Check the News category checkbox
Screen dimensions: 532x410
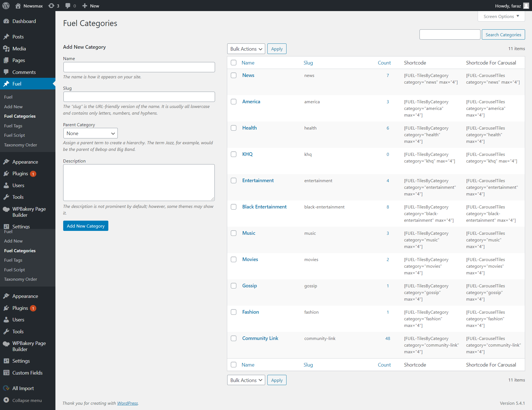(x=234, y=75)
